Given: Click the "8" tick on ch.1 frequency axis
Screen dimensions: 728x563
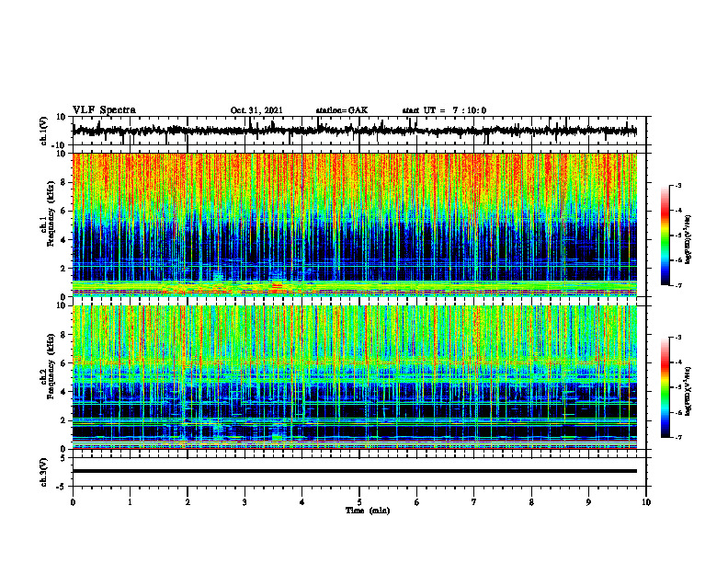Looking at the screenshot, I should tap(64, 182).
